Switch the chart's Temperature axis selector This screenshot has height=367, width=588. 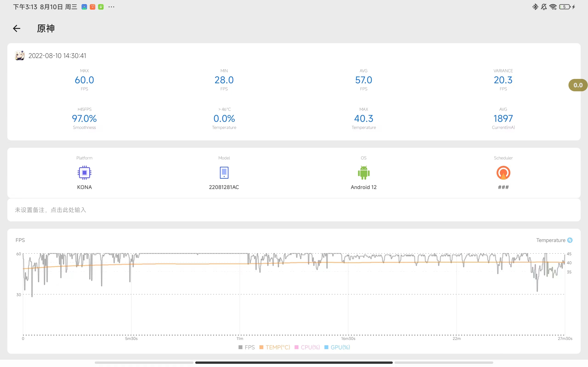click(570, 240)
